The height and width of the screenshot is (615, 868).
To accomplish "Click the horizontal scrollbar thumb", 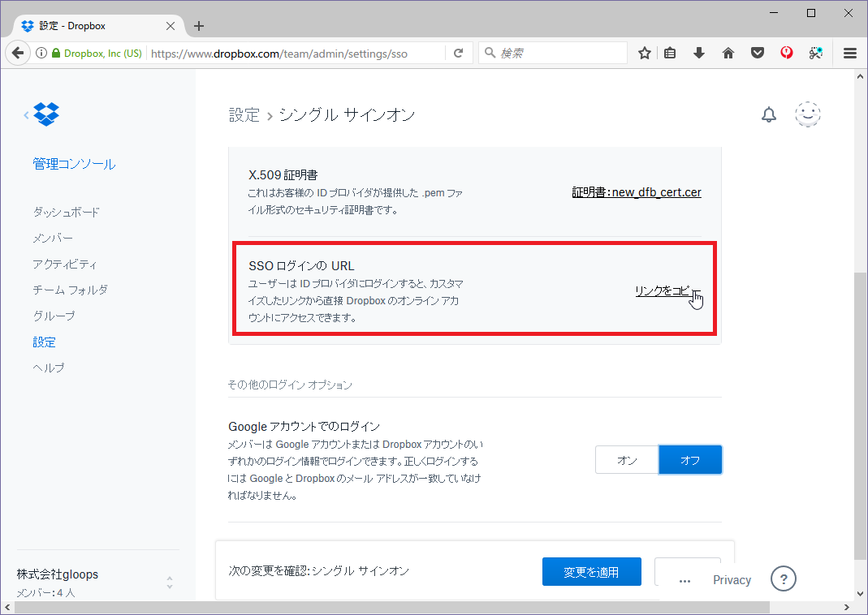I will pyautogui.click(x=392, y=607).
